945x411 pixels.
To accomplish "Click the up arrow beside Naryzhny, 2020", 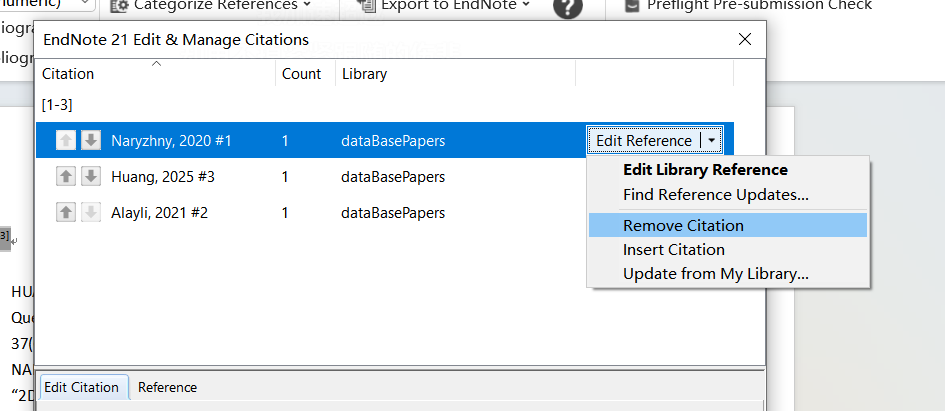I will tap(66, 141).
